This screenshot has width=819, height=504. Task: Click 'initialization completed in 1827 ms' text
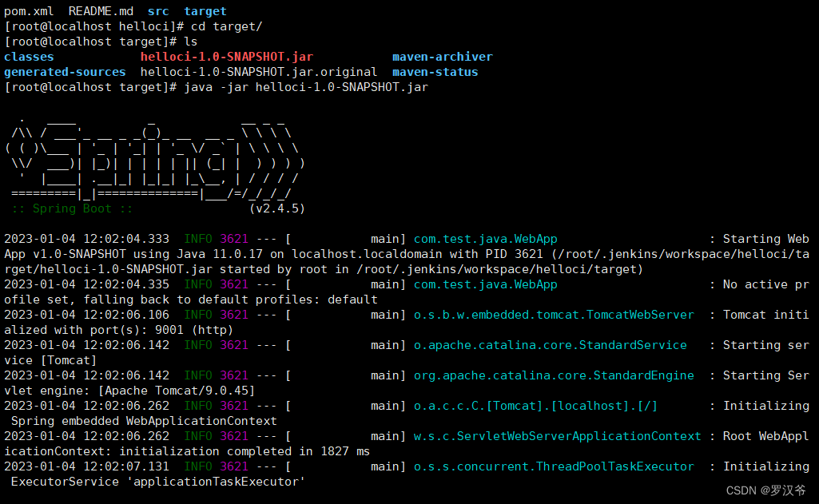click(x=245, y=450)
